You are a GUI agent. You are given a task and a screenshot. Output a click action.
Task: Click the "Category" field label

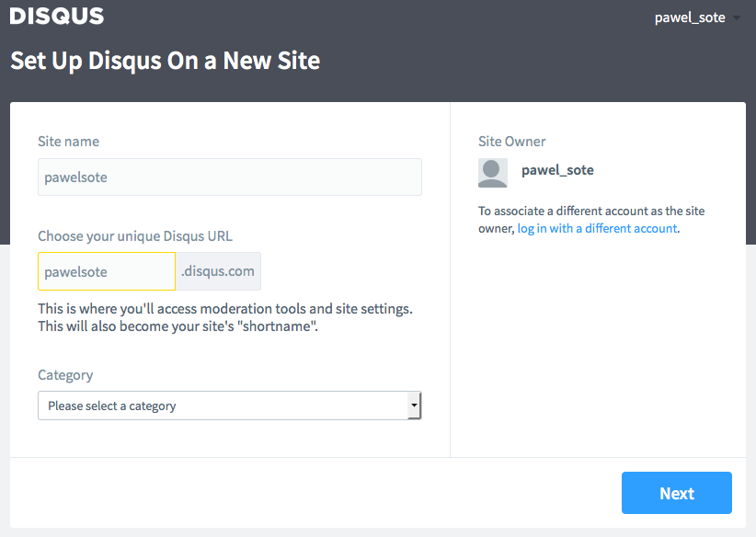point(65,375)
